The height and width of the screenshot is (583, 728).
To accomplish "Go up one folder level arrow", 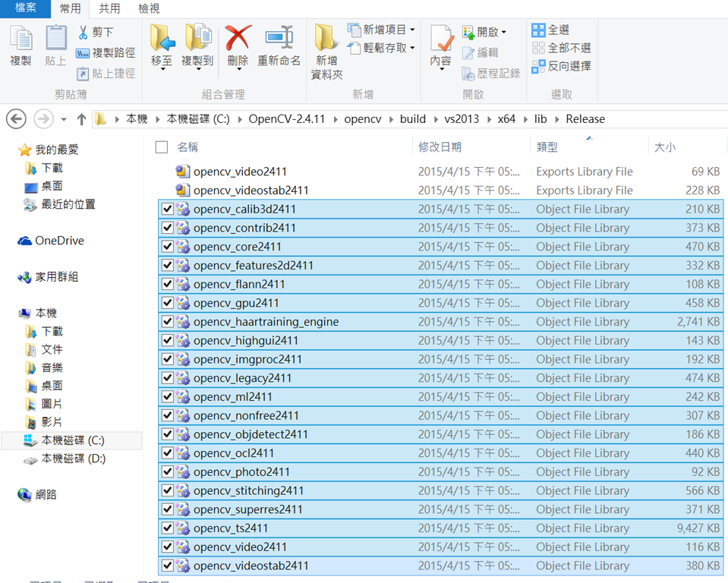I will (82, 119).
